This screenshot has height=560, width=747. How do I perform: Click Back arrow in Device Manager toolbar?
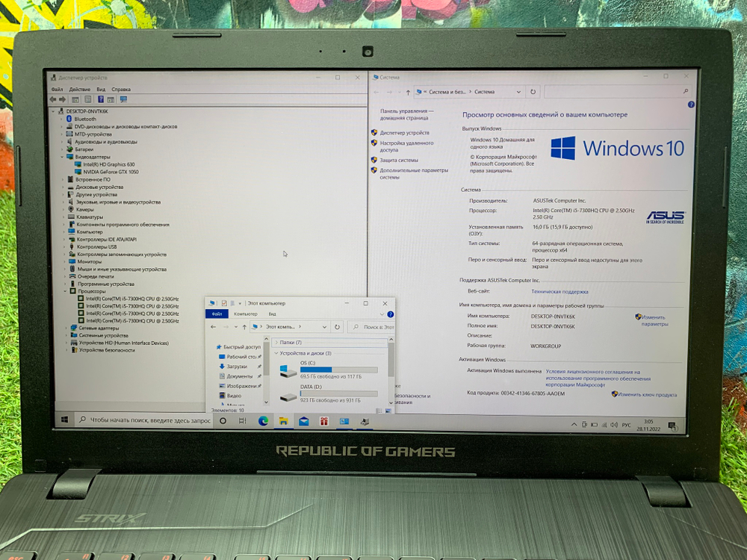[x=53, y=99]
